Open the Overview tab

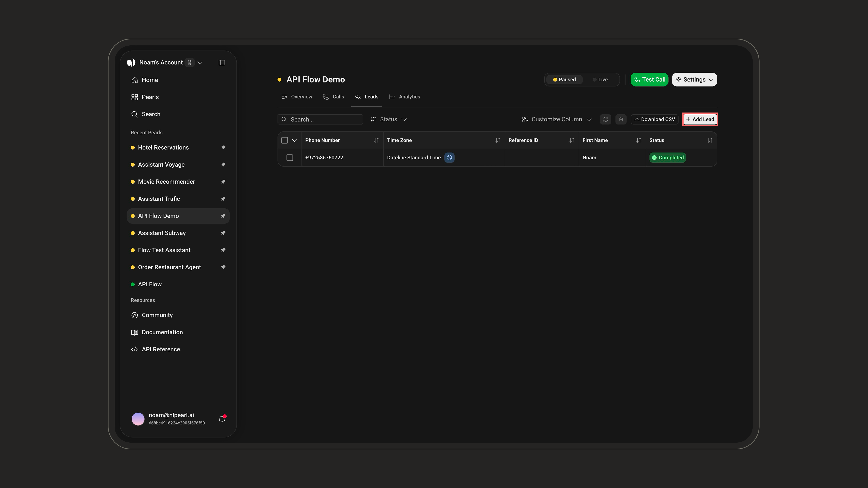pos(297,97)
